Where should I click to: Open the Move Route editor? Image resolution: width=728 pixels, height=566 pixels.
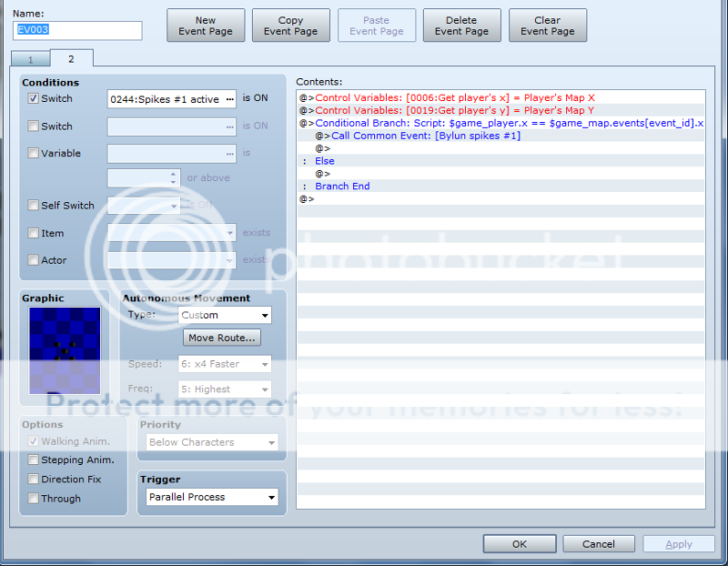pos(222,338)
